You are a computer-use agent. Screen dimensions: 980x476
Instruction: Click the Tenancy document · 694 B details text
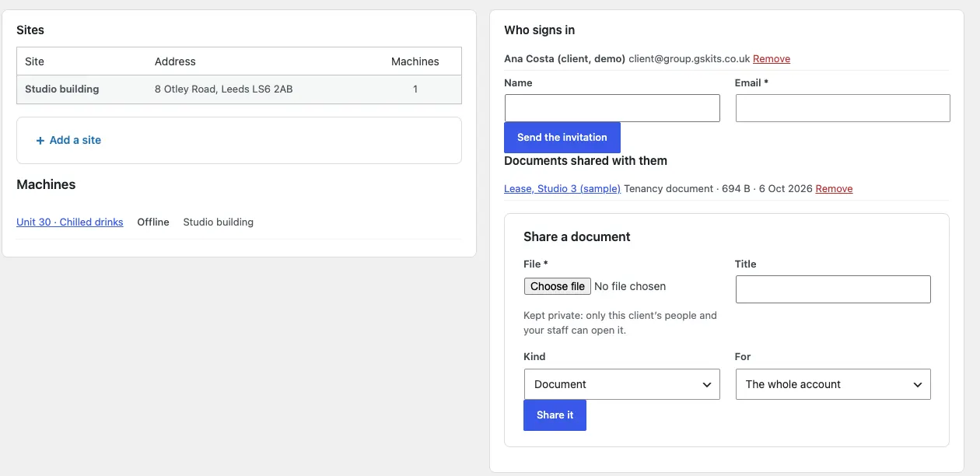(687, 189)
